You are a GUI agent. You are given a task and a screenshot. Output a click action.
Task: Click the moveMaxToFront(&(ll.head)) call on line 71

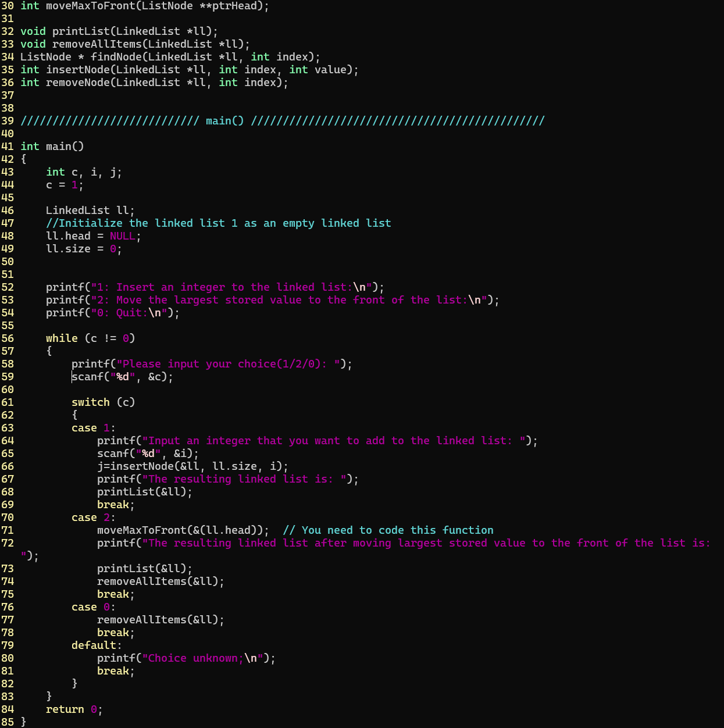183,530
